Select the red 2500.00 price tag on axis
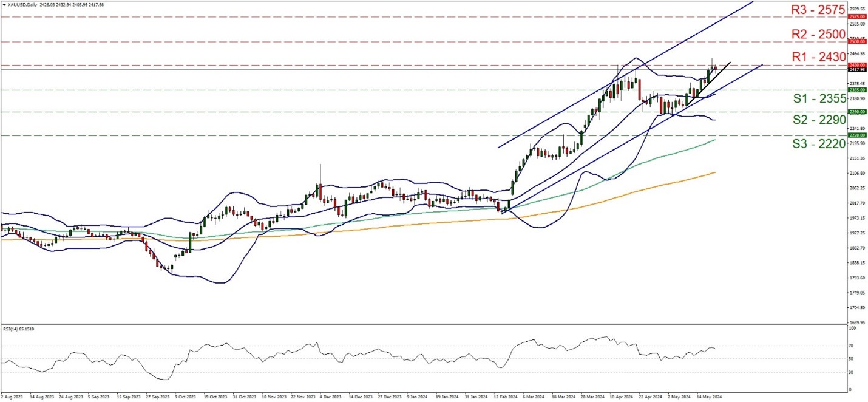The image size is (868, 402). tap(857, 41)
